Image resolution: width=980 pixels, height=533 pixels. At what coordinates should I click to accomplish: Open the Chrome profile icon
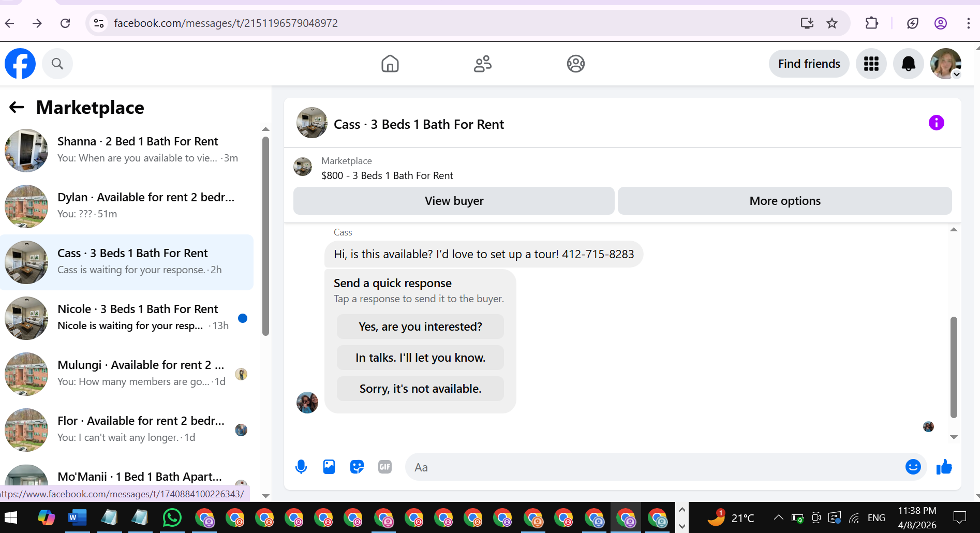pos(941,23)
